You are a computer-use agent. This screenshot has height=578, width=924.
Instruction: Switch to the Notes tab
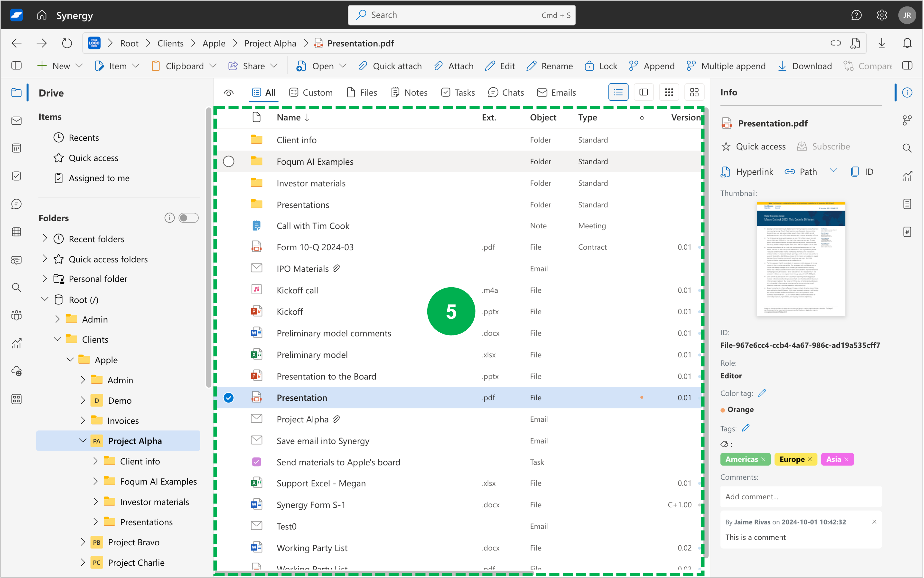click(409, 93)
